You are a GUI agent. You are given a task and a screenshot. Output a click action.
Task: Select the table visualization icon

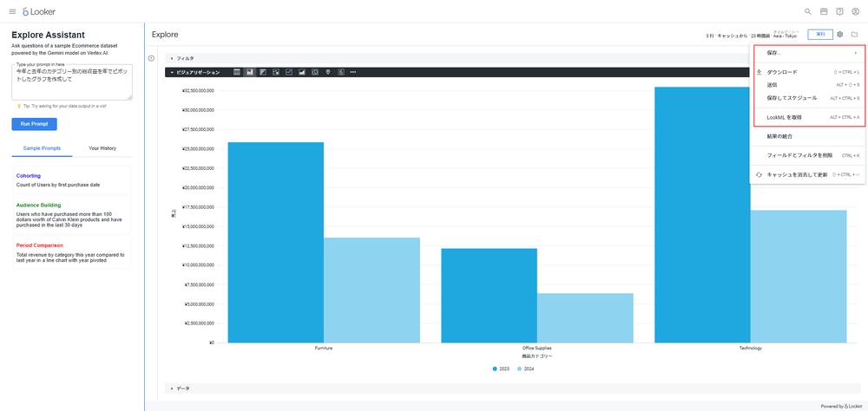pyautogui.click(x=237, y=72)
